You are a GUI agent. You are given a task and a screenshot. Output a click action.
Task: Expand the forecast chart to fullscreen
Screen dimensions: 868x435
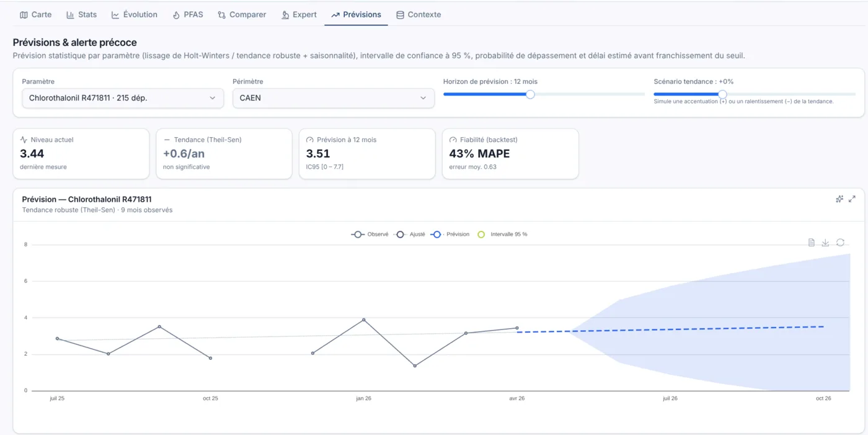(852, 199)
